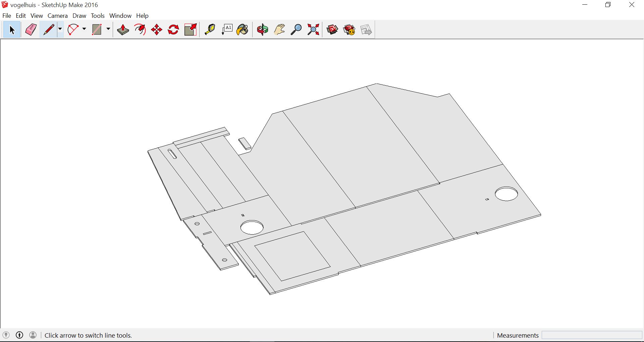Restore down the SketchUp window
Image resolution: width=644 pixels, height=342 pixels.
click(608, 5)
